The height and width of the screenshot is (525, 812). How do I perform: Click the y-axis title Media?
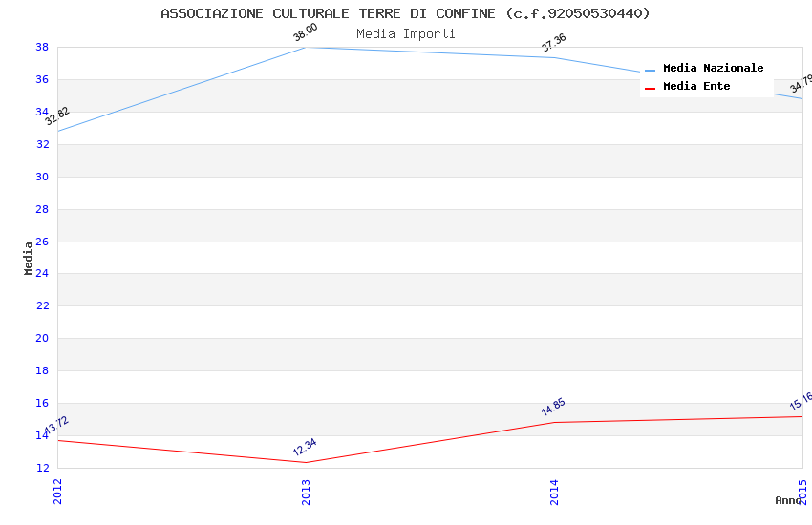(x=28, y=258)
